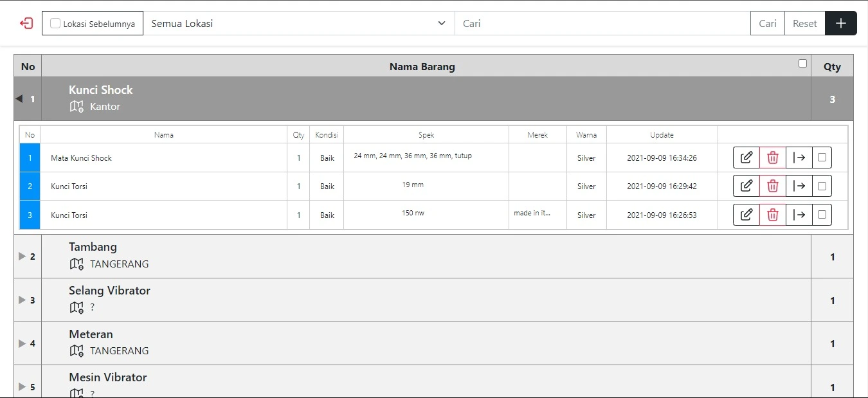The height and width of the screenshot is (398, 868).
Task: Click map icon beside TANGERANG under Tambang
Action: pyautogui.click(x=77, y=264)
